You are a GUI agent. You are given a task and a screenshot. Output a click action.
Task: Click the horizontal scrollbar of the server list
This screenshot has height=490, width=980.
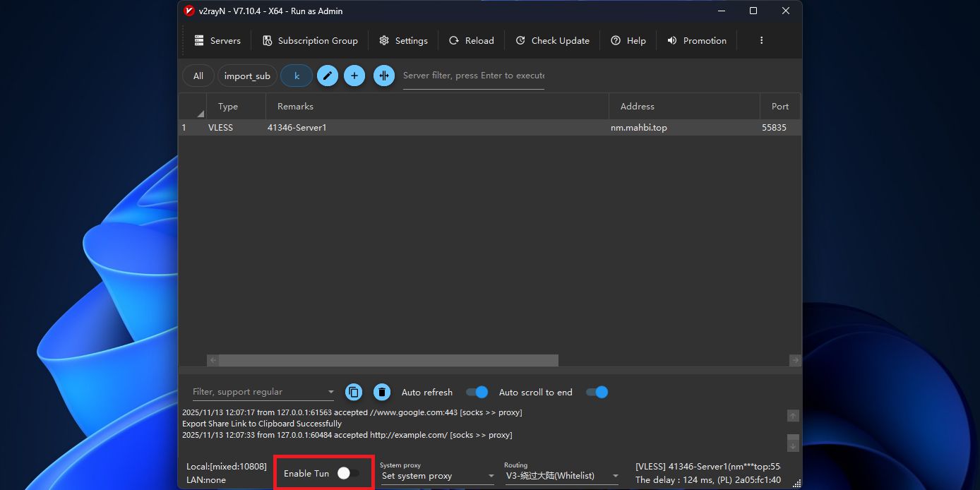pos(388,361)
